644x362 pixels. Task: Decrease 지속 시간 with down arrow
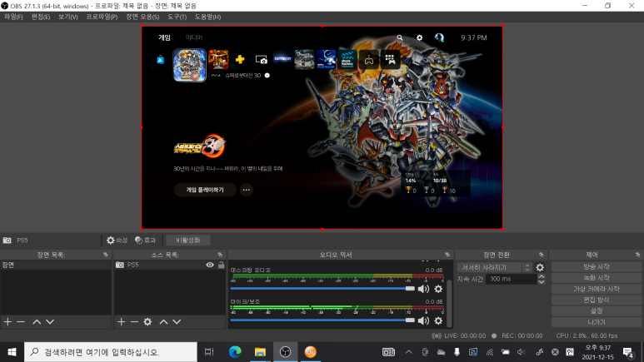point(542,281)
